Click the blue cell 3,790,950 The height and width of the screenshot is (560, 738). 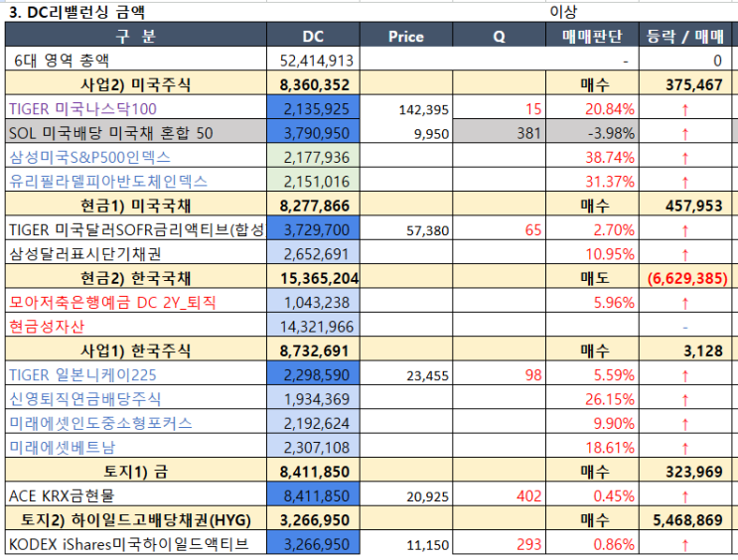pyautogui.click(x=313, y=133)
